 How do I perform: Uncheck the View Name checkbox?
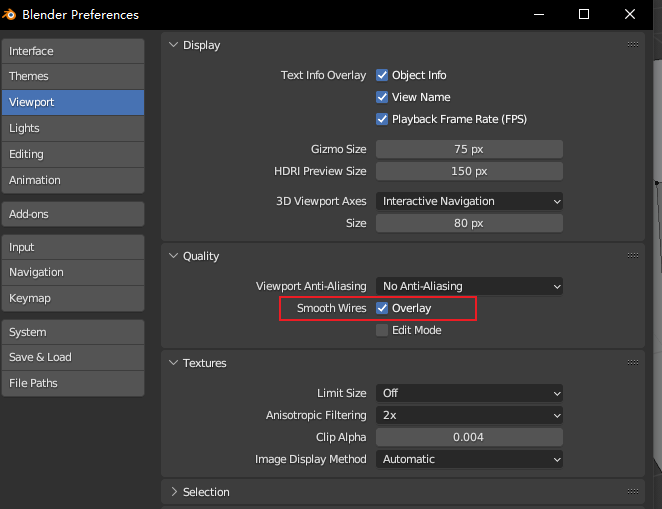382,97
